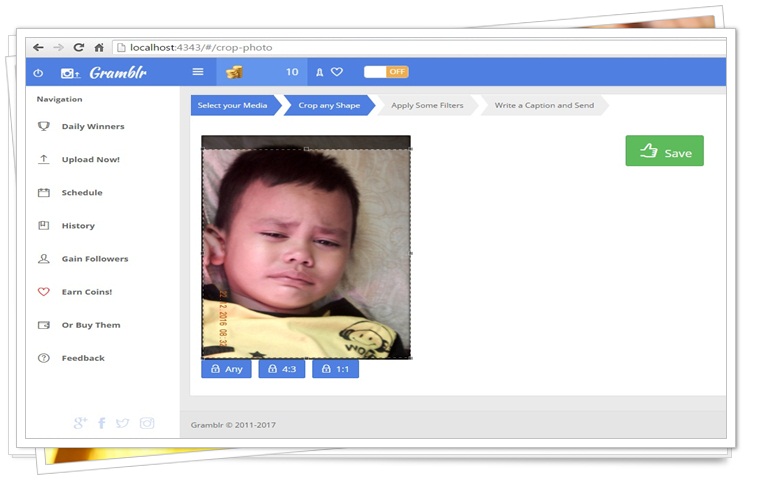This screenshot has height=480, width=760.
Task: Click the wallet icon beside Or Buy Them
Action: tap(44, 325)
